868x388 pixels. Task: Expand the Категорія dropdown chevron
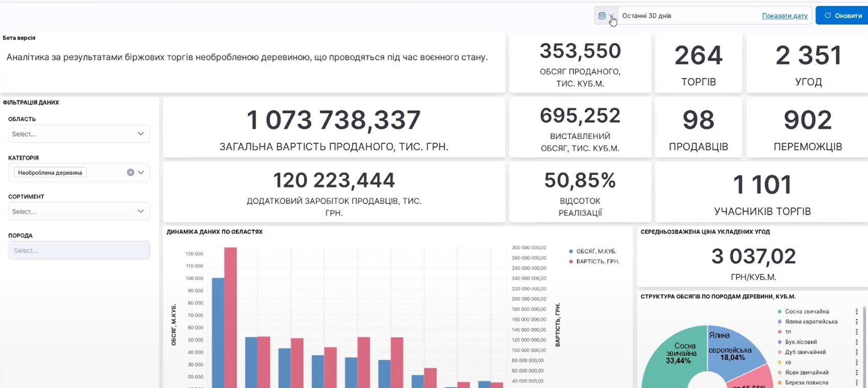point(141,173)
